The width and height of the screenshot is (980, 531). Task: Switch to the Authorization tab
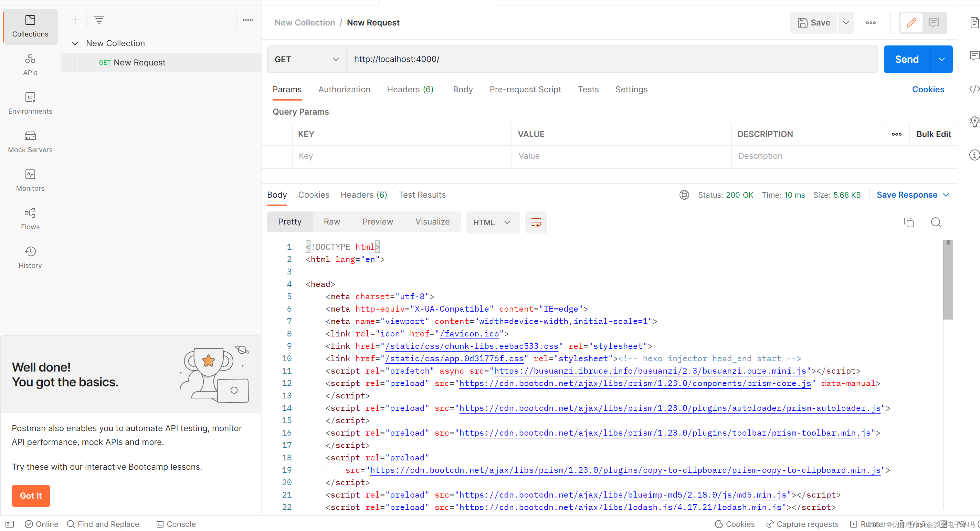[x=344, y=90]
